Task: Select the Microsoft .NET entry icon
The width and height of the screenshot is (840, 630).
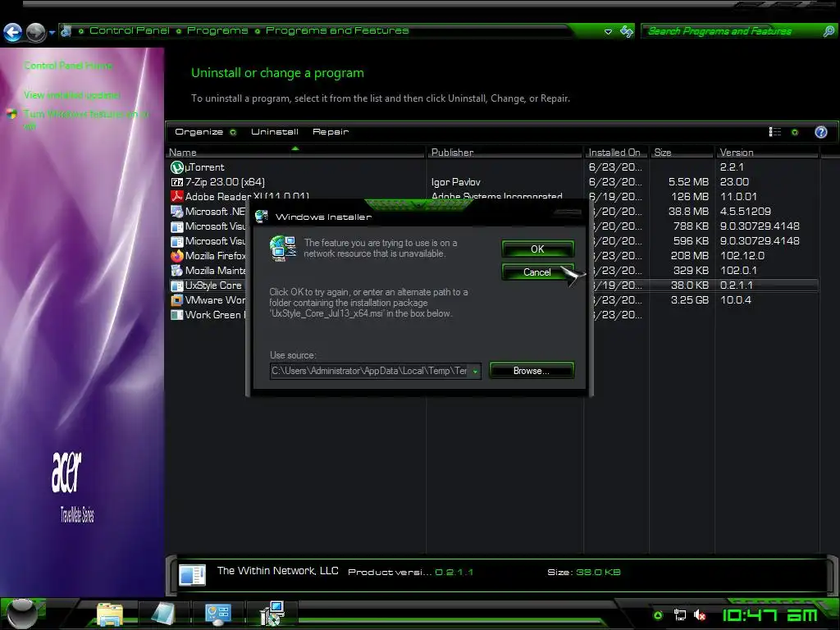Action: tap(177, 212)
